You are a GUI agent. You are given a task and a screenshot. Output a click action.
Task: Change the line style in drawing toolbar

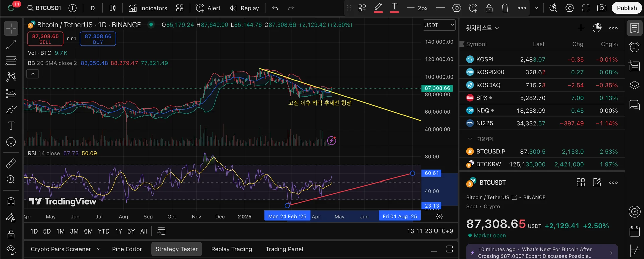click(440, 8)
